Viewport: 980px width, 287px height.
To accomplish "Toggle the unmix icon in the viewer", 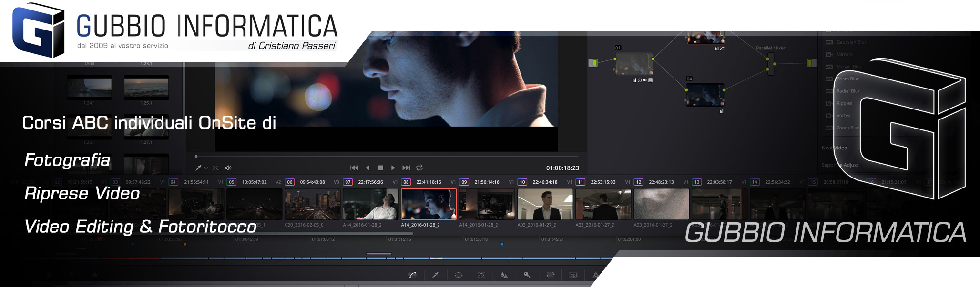I will click(215, 168).
